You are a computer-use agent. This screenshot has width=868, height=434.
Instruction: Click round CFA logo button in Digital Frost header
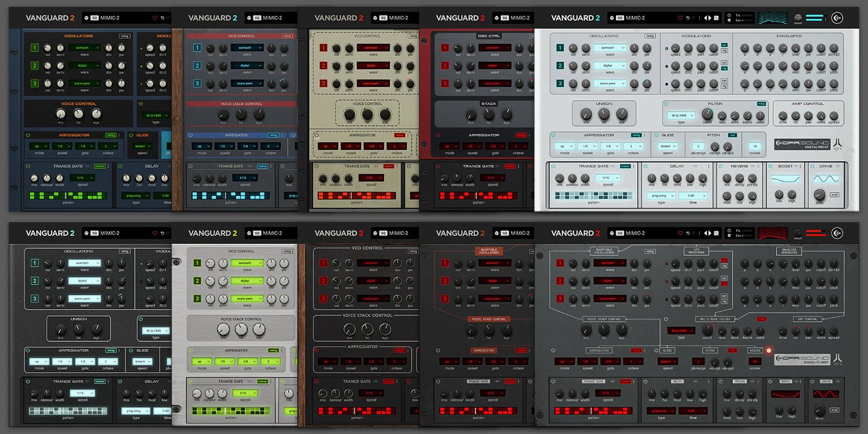837,18
